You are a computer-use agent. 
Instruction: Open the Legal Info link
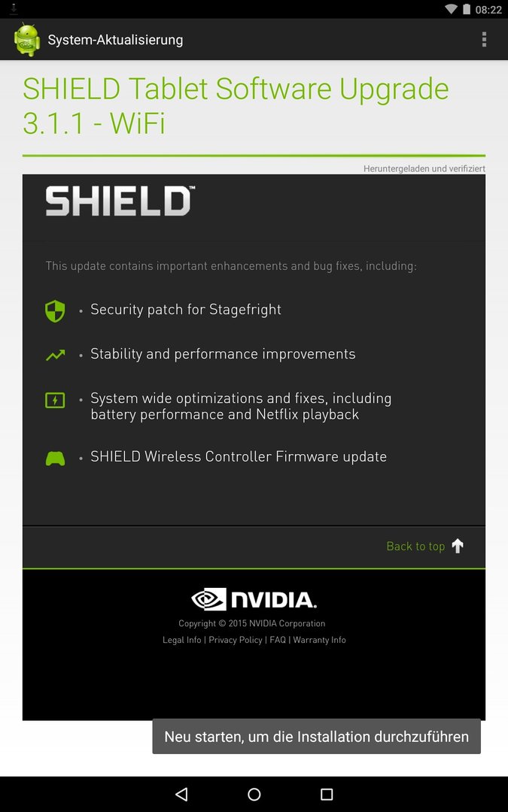[181, 640]
